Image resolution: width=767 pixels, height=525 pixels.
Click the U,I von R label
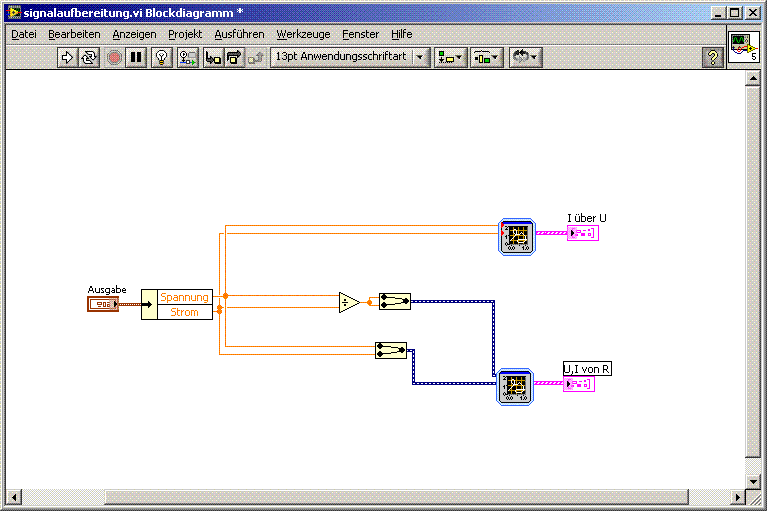click(587, 369)
